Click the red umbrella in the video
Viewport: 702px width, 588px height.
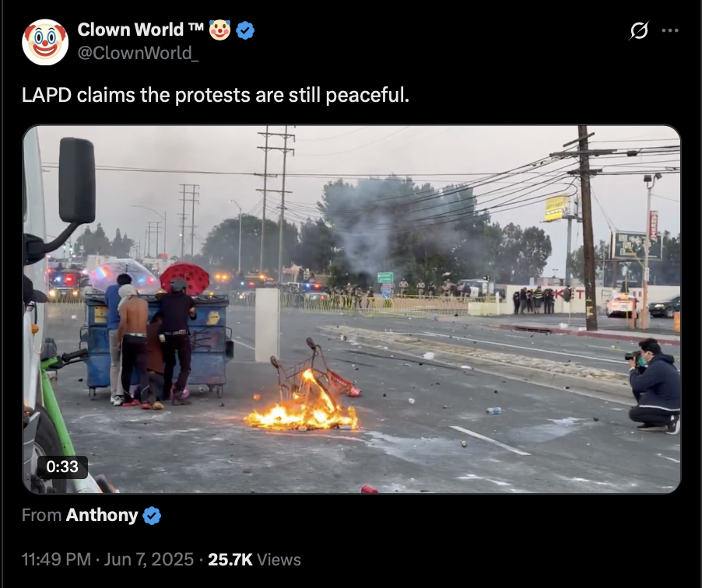(x=184, y=278)
